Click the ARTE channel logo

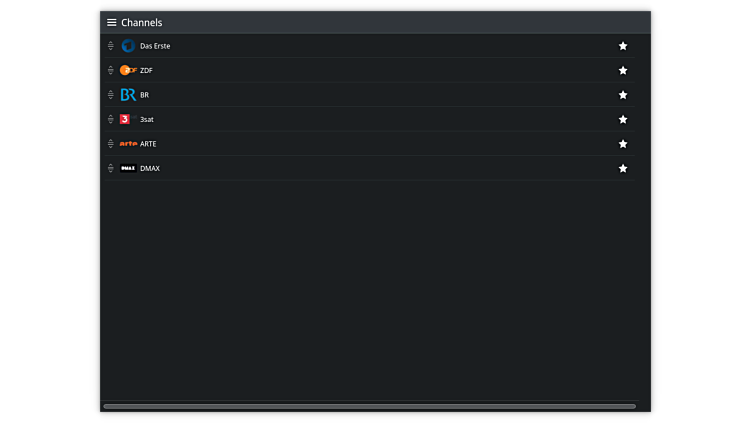[128, 144]
